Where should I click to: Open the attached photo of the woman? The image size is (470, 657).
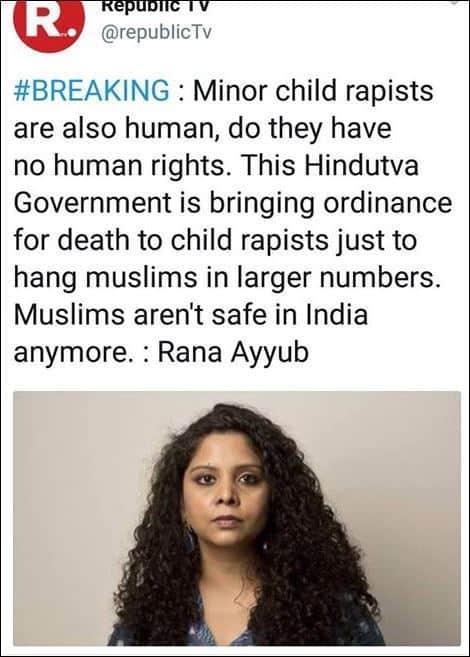tap(237, 518)
